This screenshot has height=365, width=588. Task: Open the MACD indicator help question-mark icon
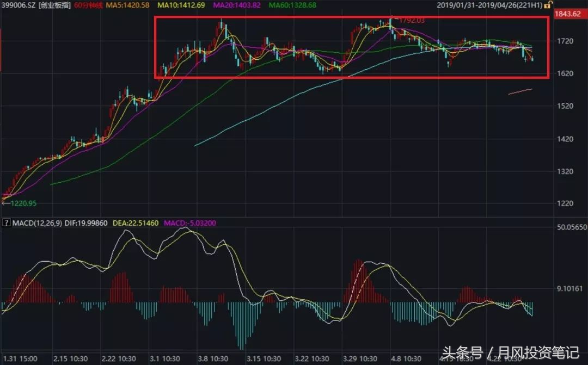click(x=6, y=222)
